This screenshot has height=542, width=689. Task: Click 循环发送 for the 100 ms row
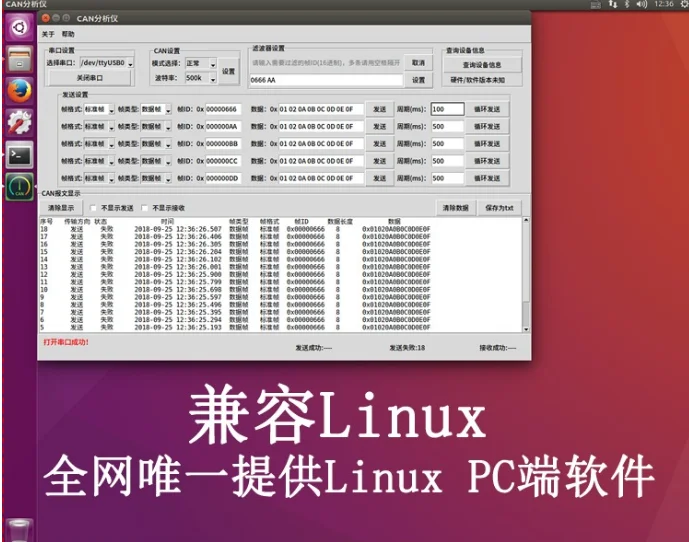(487, 109)
